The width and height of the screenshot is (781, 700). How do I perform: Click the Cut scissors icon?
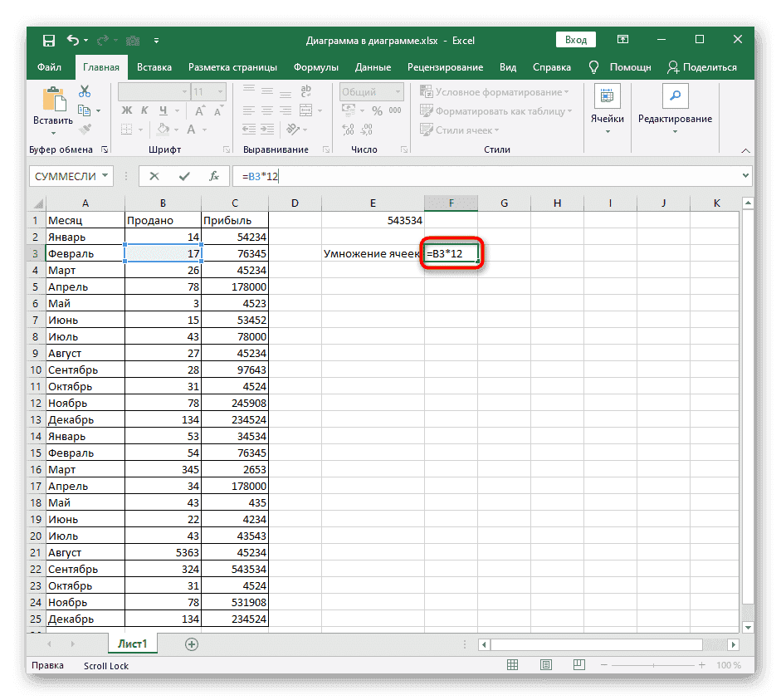(x=84, y=91)
